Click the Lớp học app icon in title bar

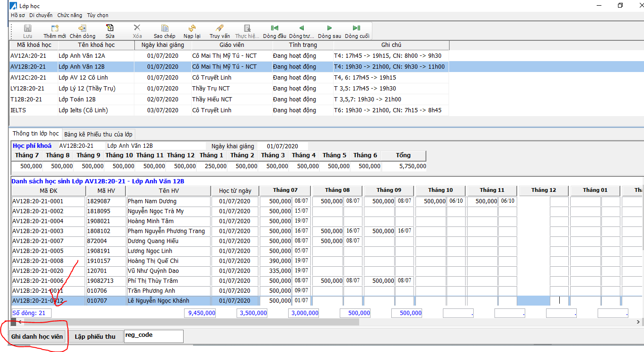[14, 6]
